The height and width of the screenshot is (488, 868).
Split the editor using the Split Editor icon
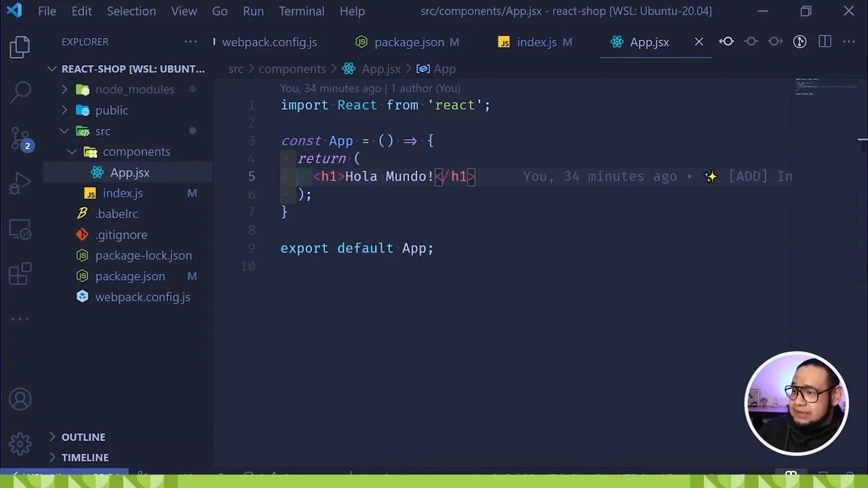(x=825, y=41)
